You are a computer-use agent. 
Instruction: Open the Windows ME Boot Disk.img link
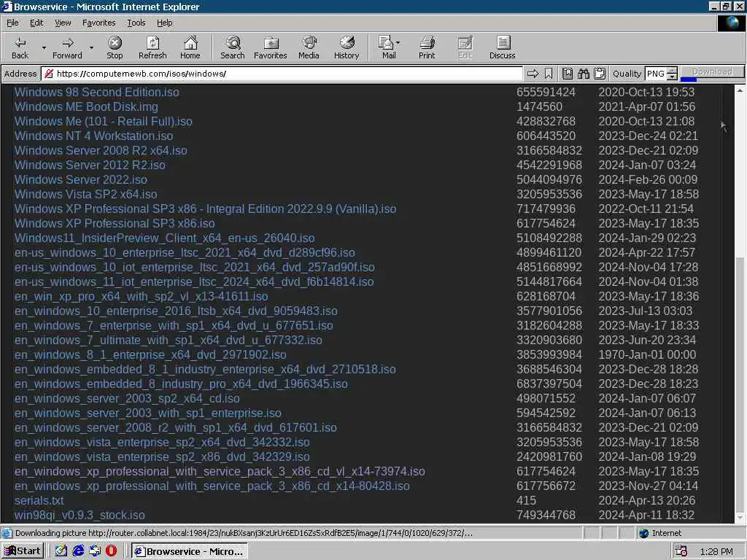[86, 106]
